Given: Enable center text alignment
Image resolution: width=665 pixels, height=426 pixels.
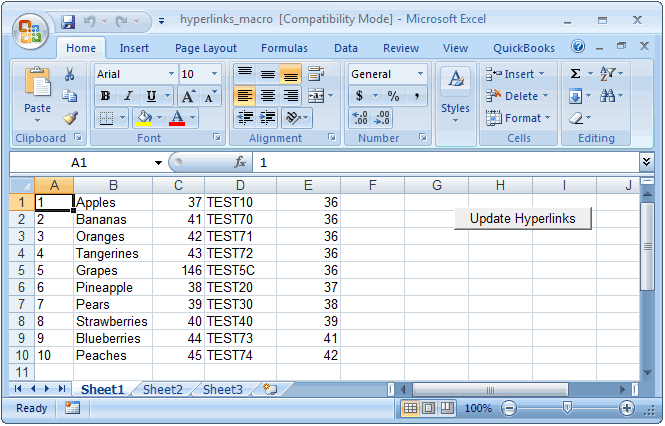Looking at the screenshot, I should point(268,96).
